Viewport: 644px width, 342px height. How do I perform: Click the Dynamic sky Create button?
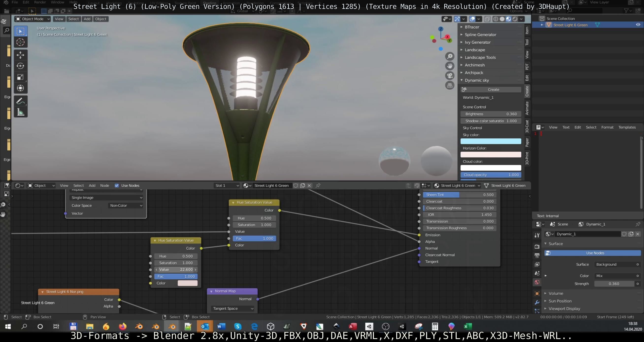pyautogui.click(x=491, y=89)
